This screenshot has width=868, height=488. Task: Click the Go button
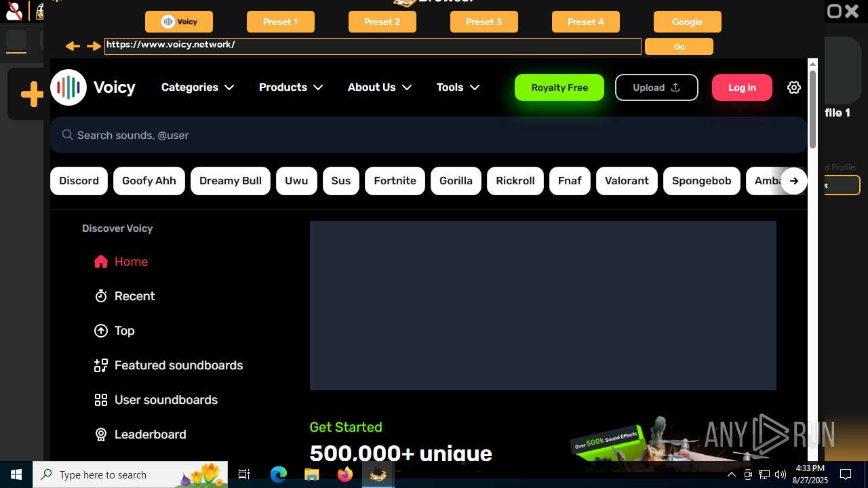[x=679, y=46]
